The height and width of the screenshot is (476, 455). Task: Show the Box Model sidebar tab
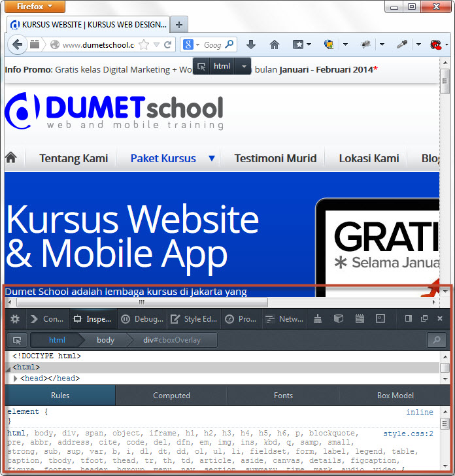click(x=395, y=395)
